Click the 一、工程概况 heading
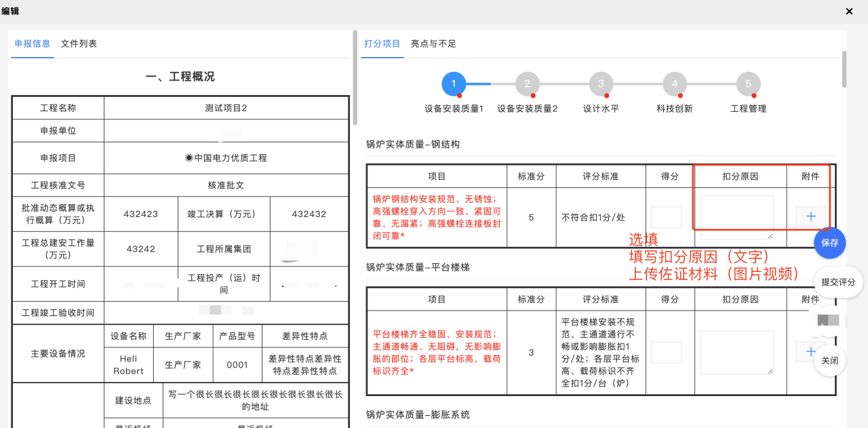The image size is (868, 428). pos(180,77)
